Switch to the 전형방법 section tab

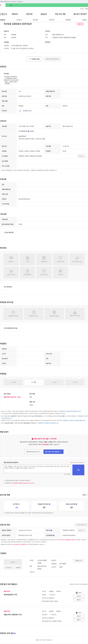(x=68, y=20)
